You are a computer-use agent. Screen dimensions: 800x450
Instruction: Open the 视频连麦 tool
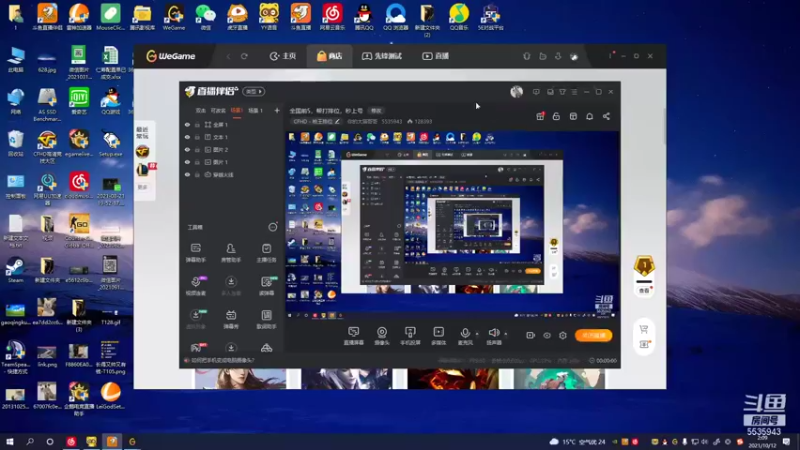click(196, 286)
